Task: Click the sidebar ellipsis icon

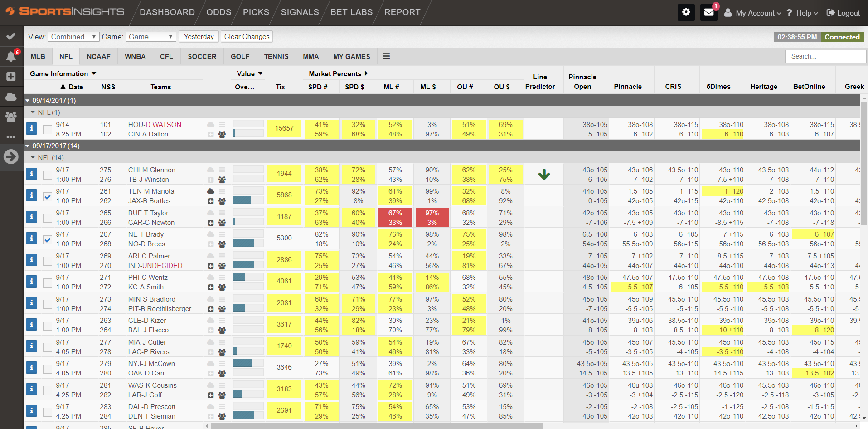Action: (x=11, y=136)
